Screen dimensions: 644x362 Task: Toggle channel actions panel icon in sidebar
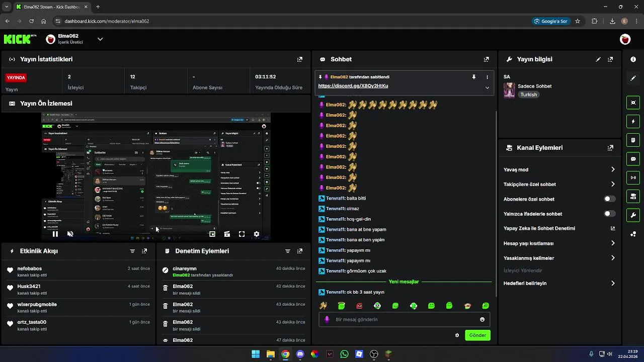coord(633,196)
